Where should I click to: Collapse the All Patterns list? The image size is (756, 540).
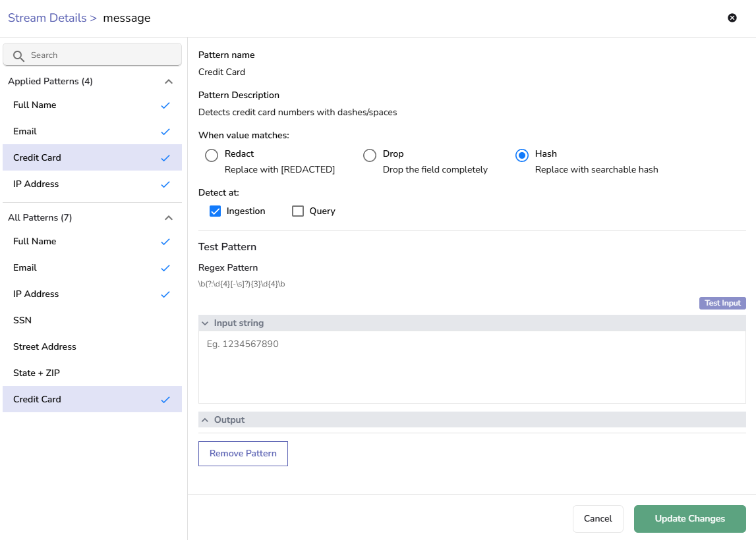point(169,218)
